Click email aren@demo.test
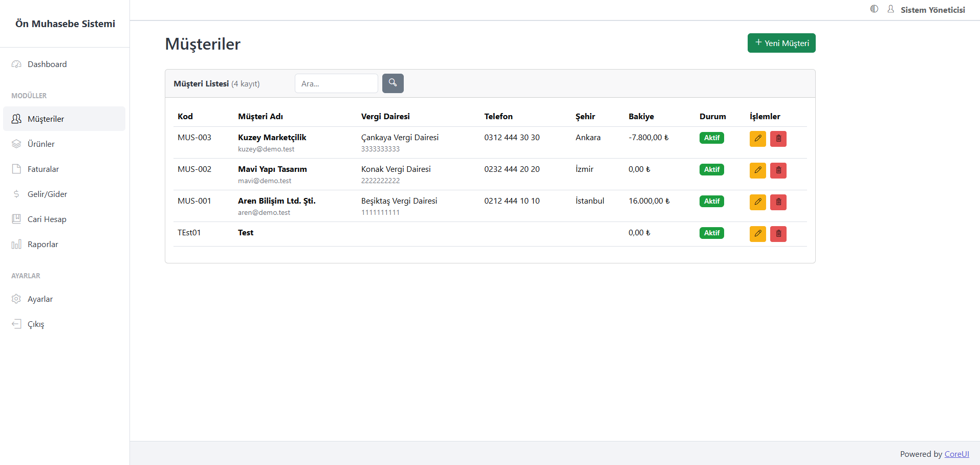The image size is (980, 465). click(x=264, y=212)
